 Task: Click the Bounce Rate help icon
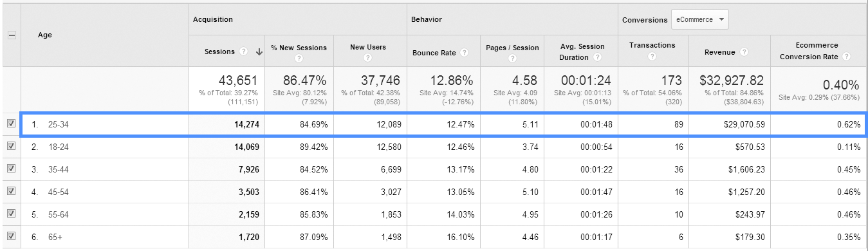(x=465, y=53)
